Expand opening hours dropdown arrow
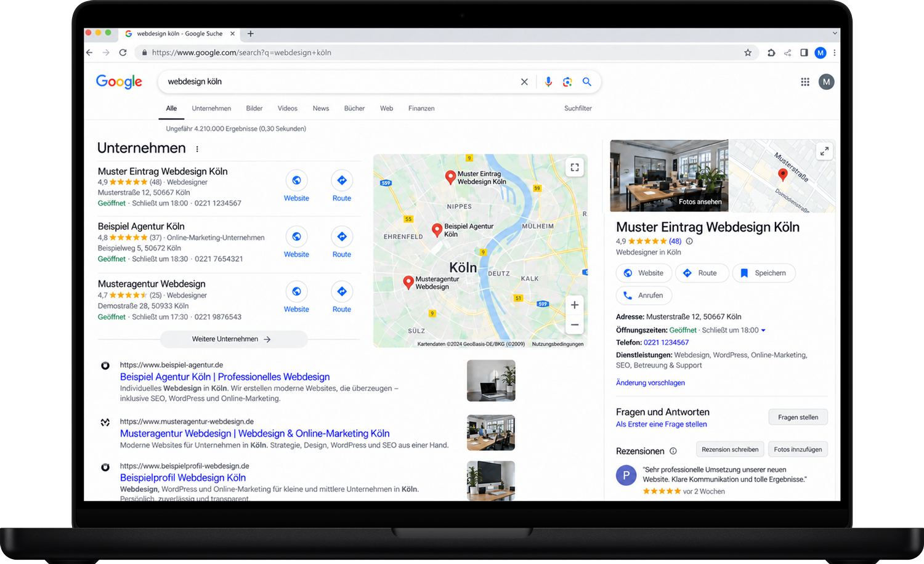 763,331
